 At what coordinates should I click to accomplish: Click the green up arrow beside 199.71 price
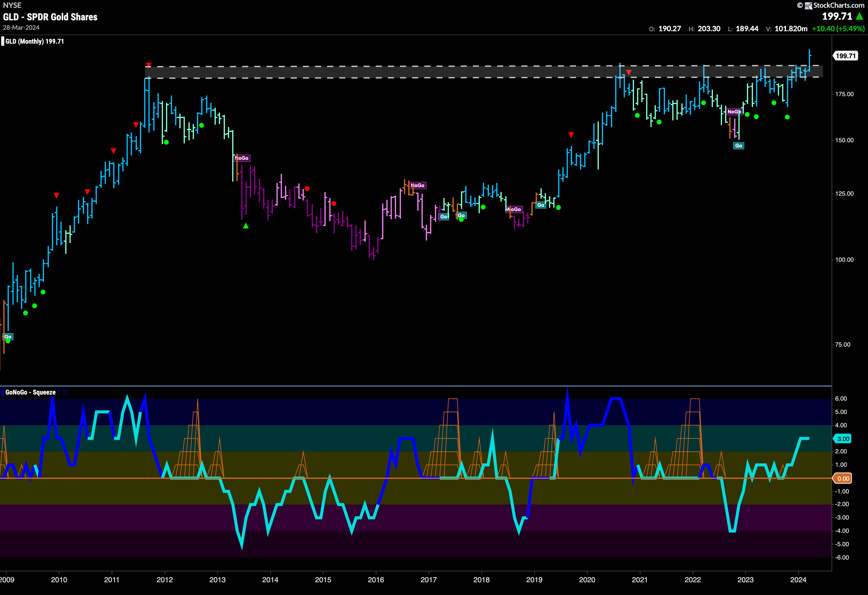(860, 16)
